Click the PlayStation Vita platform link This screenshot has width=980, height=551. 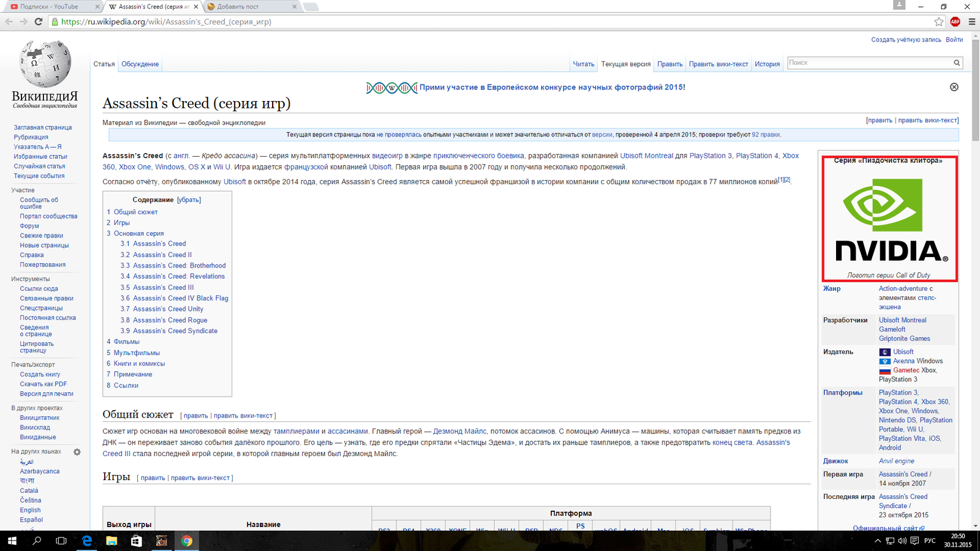(902, 439)
